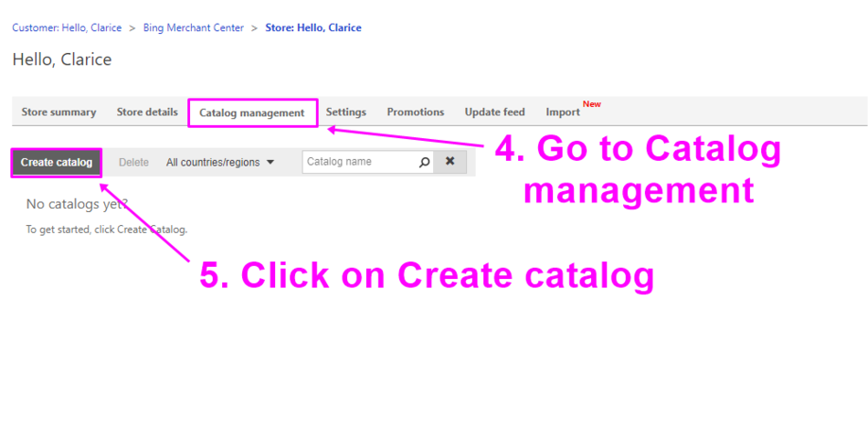Viewport: 868px width, 438px height.
Task: Click the X clear search icon
Action: click(450, 163)
